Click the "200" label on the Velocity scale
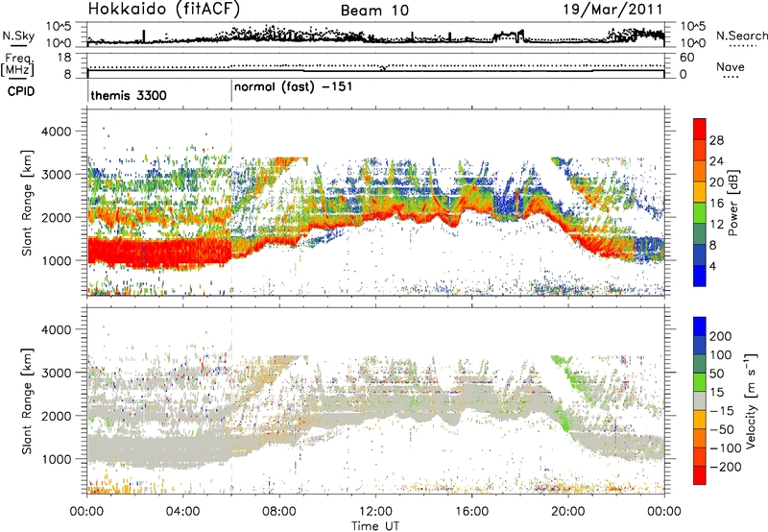The height and width of the screenshot is (532, 768). [720, 336]
